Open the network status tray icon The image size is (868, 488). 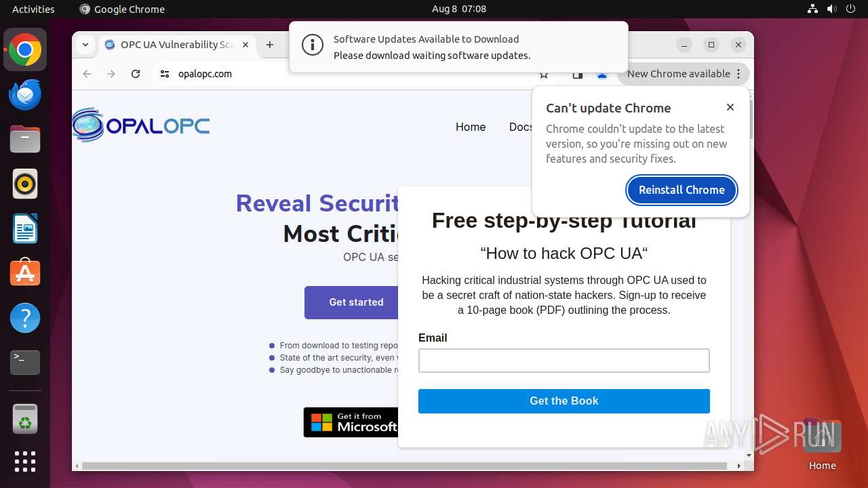(x=813, y=9)
